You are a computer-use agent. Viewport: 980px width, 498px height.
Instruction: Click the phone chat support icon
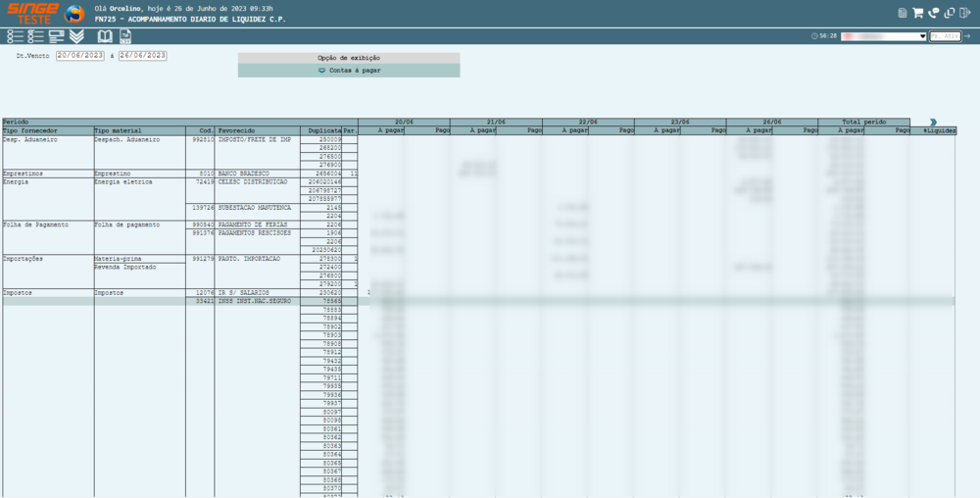(934, 13)
